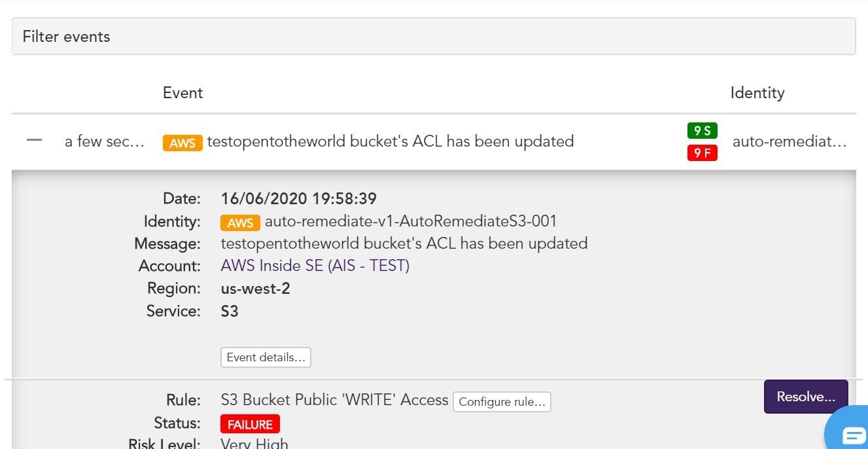This screenshot has width=868, height=449.
Task: Click the 'a few sec...' timestamp
Action: tap(104, 141)
